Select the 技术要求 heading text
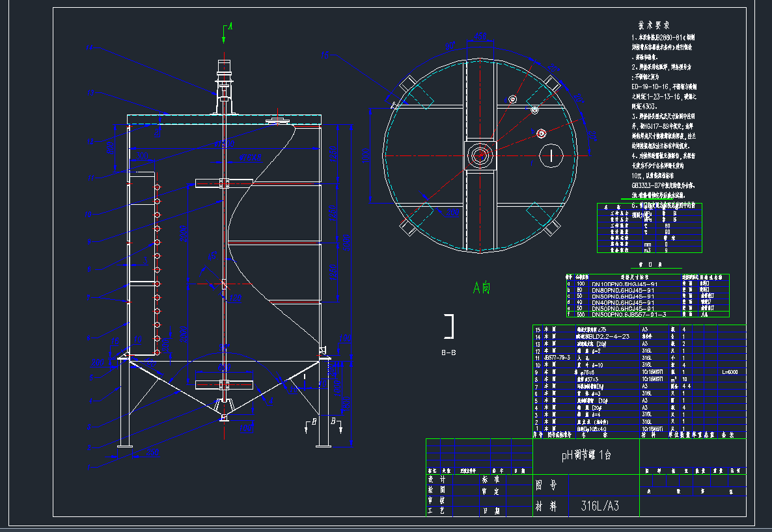The height and width of the screenshot is (532, 772). pos(654,25)
